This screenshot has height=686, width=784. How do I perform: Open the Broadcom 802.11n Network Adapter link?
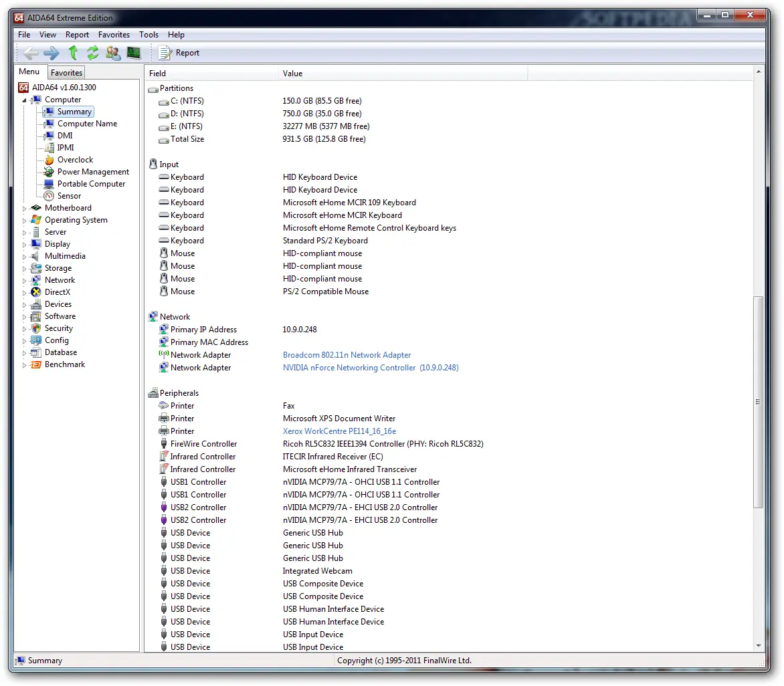point(347,355)
